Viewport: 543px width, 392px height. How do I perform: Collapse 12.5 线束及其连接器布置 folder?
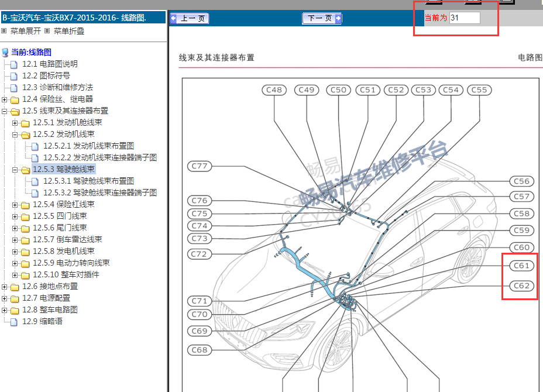coord(4,112)
